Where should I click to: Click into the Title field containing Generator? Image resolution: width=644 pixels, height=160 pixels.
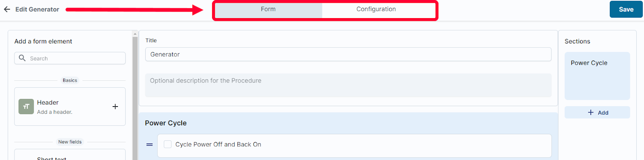pyautogui.click(x=348, y=54)
